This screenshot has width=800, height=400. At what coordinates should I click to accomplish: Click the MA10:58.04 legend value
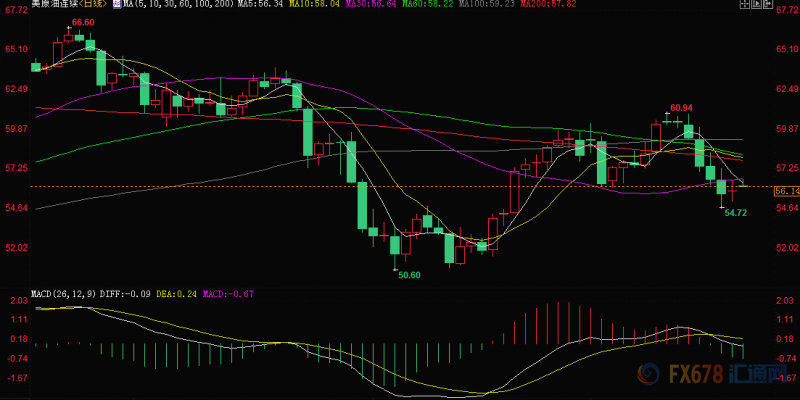click(314, 4)
